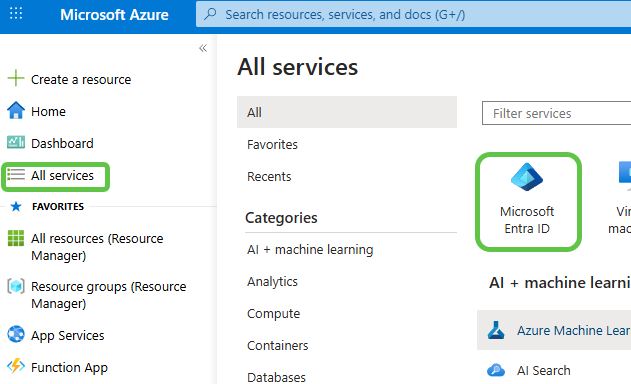Viewport: 631px width, 384px height.
Task: Choose the Analytics category
Action: click(x=272, y=281)
